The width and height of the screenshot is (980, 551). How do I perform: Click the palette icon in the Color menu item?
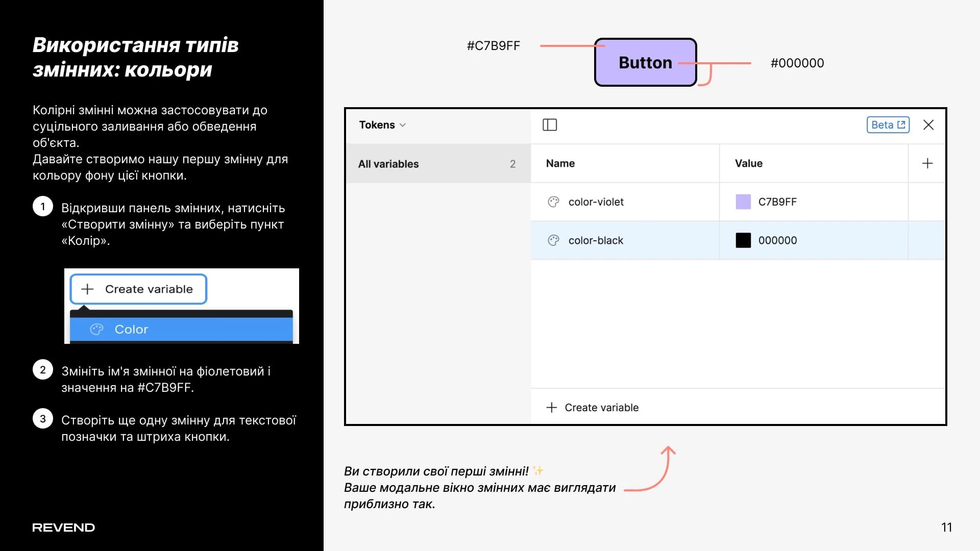(x=96, y=330)
